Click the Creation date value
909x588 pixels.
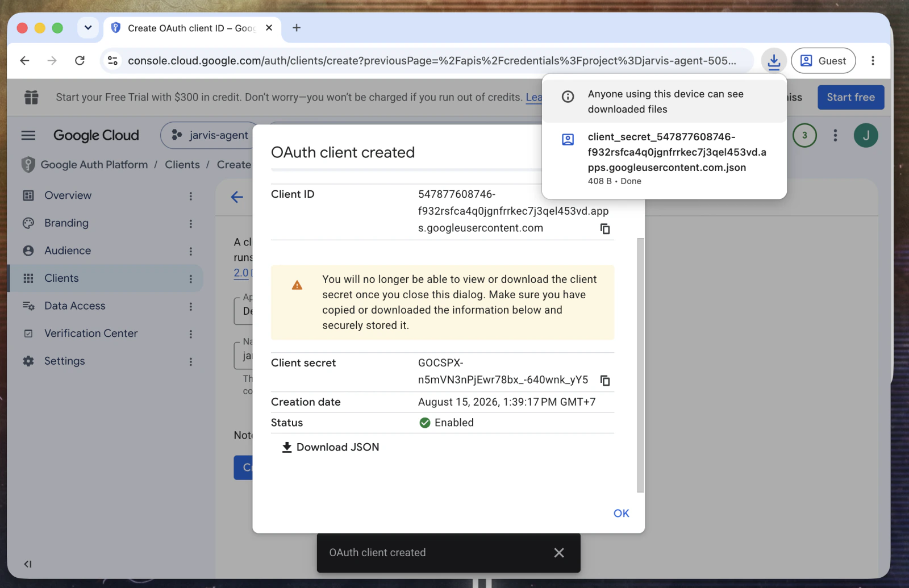pyautogui.click(x=507, y=402)
